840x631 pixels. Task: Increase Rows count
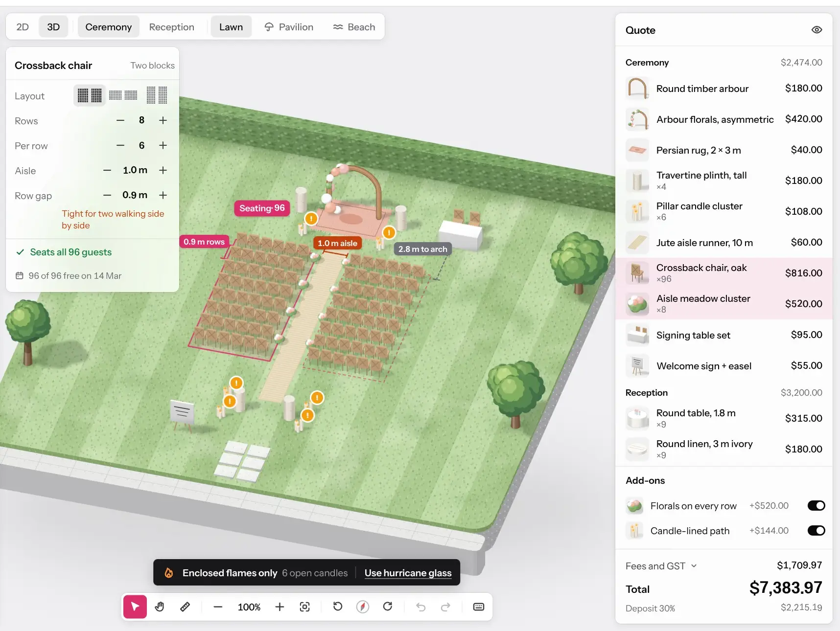coord(163,120)
